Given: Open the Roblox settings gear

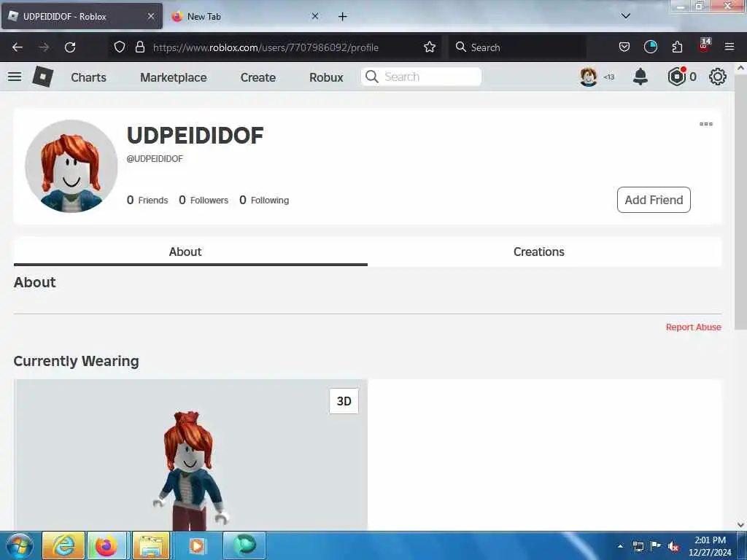Looking at the screenshot, I should 718,77.
